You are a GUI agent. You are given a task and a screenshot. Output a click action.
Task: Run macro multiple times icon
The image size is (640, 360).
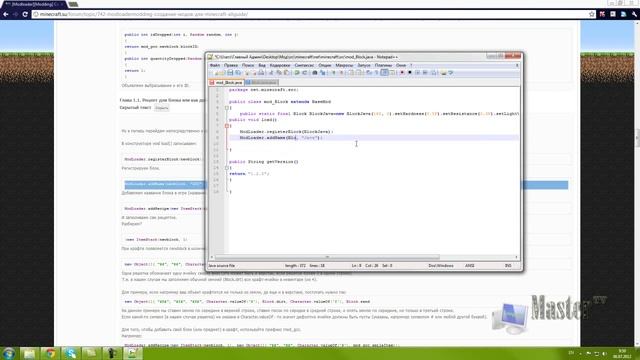tap(425, 73)
